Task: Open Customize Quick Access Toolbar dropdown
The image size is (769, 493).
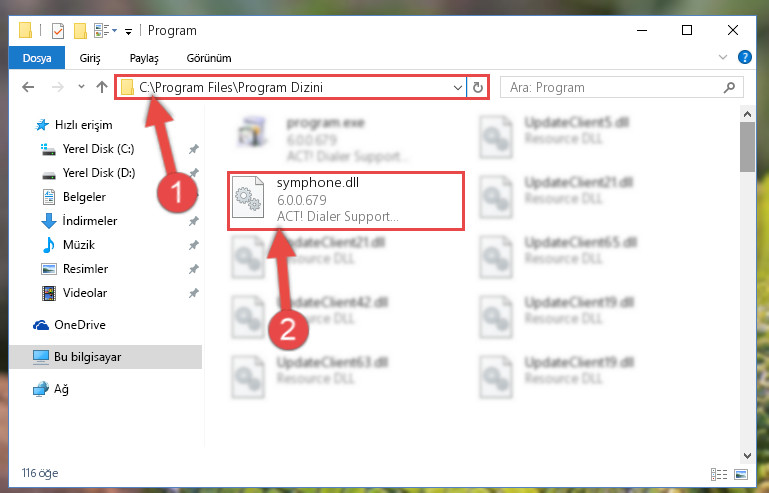Action: pyautogui.click(x=128, y=32)
